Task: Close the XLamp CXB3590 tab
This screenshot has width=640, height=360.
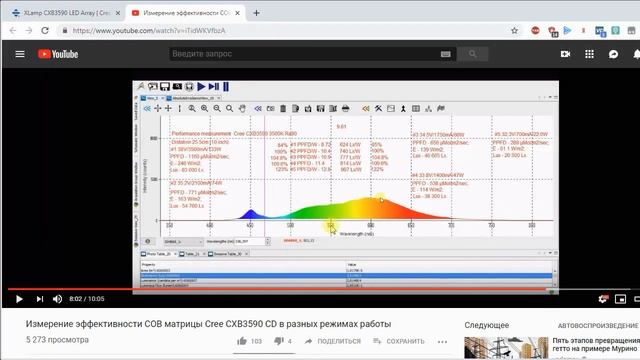Action: point(118,13)
